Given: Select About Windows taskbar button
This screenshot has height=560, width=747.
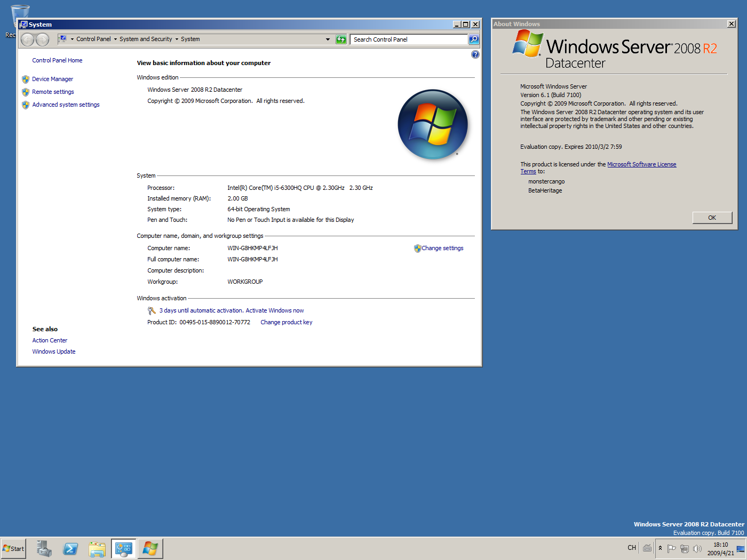Looking at the screenshot, I should [x=150, y=548].
